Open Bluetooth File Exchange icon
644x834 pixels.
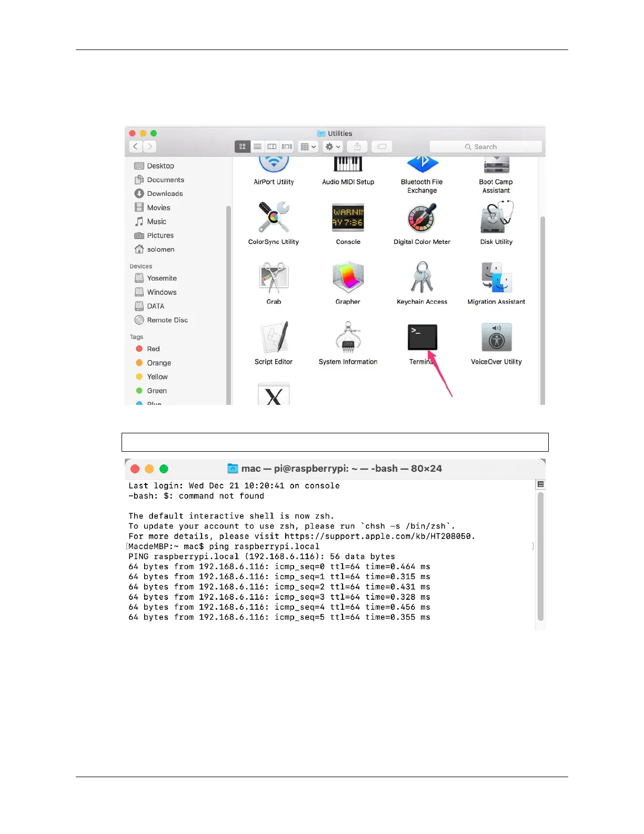[422, 164]
